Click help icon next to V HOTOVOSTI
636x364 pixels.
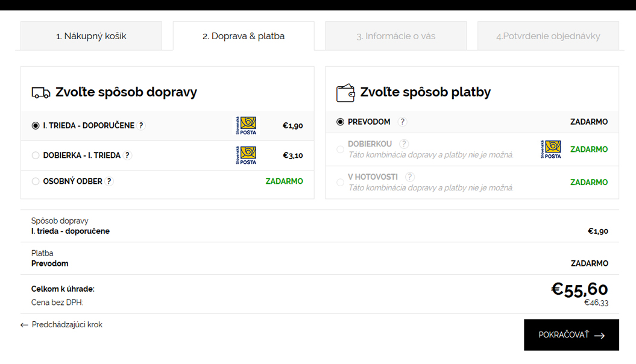[x=410, y=177]
